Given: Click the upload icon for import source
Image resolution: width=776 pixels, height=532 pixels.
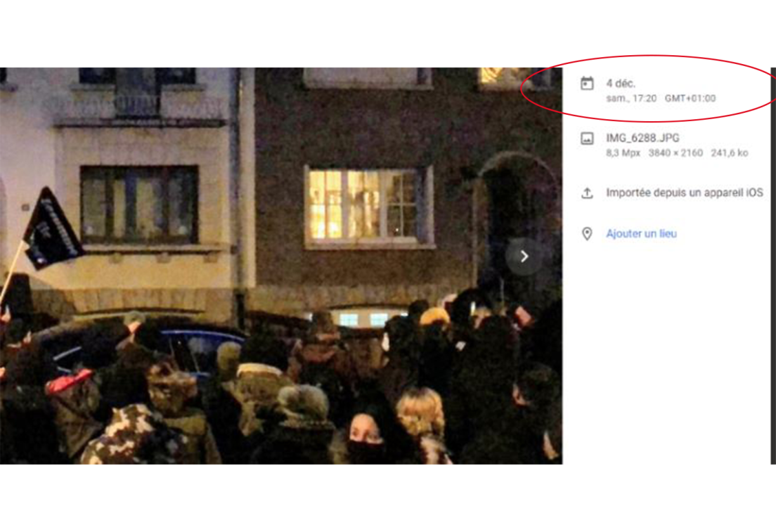Looking at the screenshot, I should tap(587, 193).
